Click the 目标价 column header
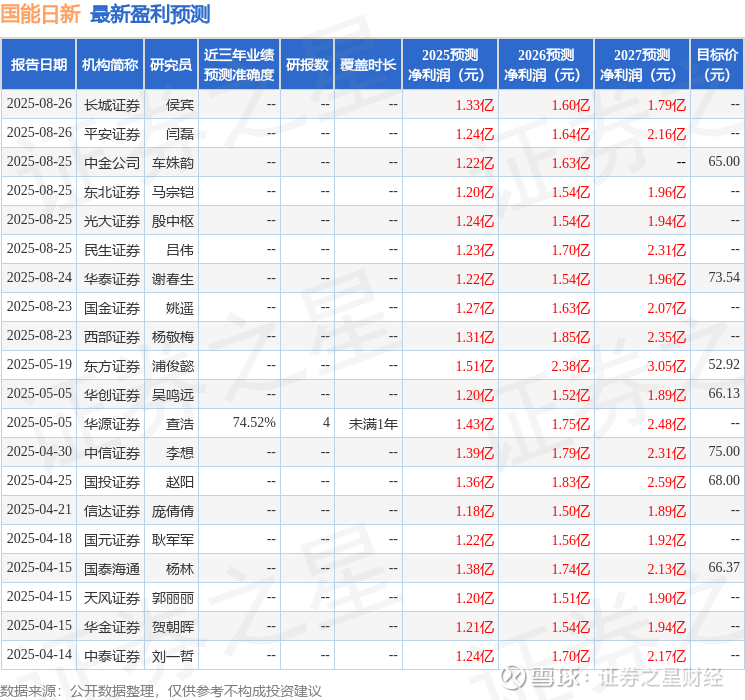 717,65
